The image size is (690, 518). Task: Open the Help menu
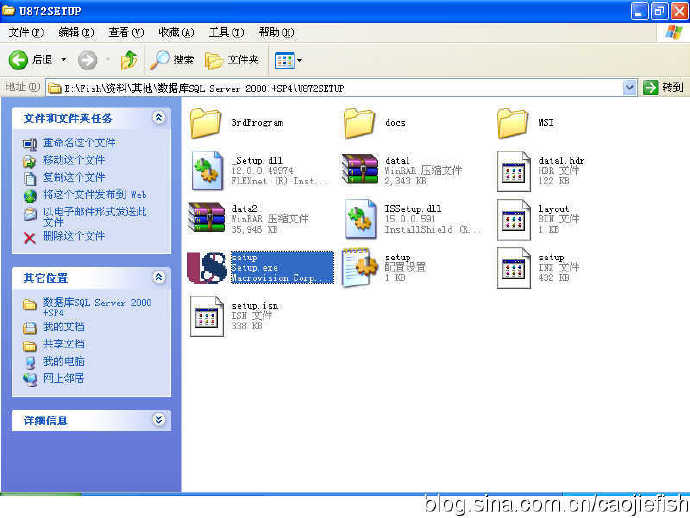tap(276, 32)
